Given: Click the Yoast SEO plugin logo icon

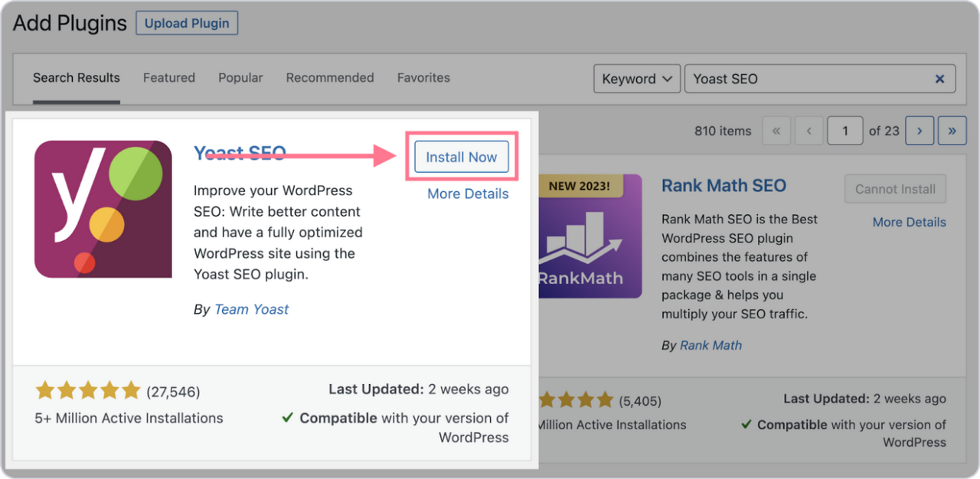Looking at the screenshot, I should (103, 209).
